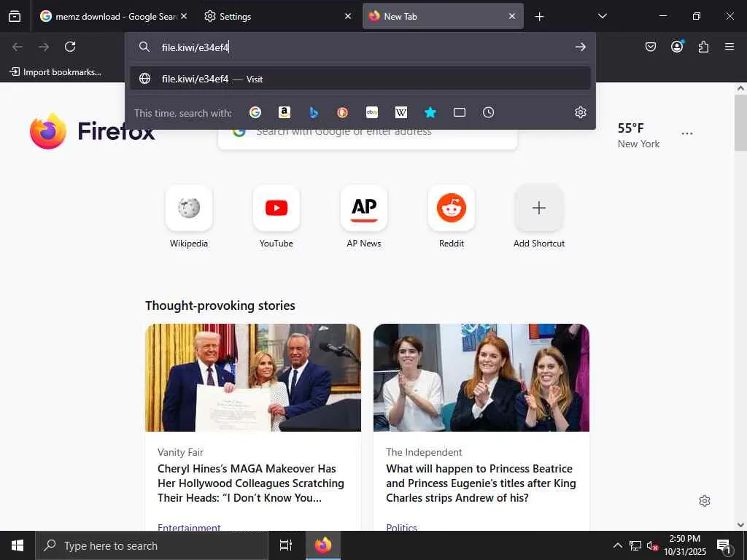Expand the list all tabs chevron
Screen dimensions: 747x560
[602, 16]
